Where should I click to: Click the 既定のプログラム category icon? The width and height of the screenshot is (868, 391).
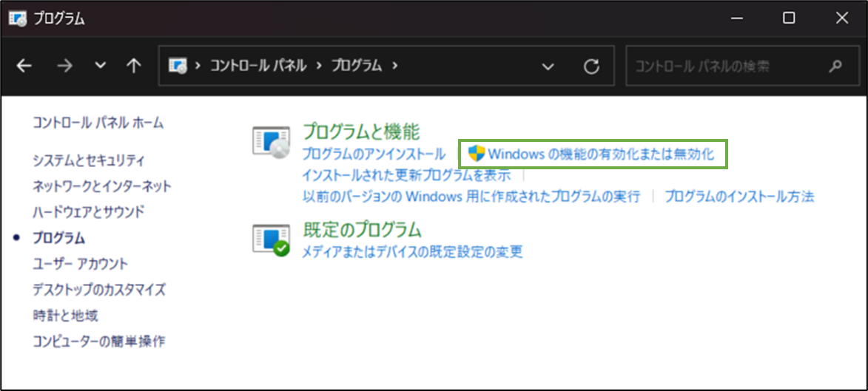click(x=271, y=240)
